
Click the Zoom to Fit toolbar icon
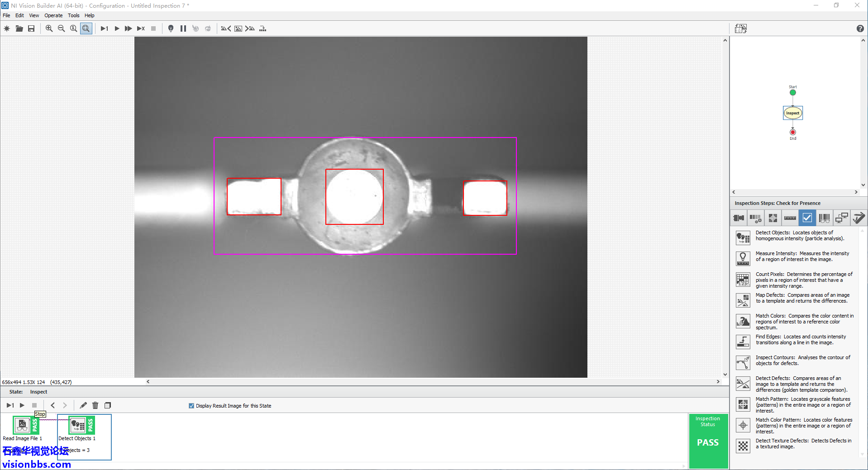[x=86, y=28]
